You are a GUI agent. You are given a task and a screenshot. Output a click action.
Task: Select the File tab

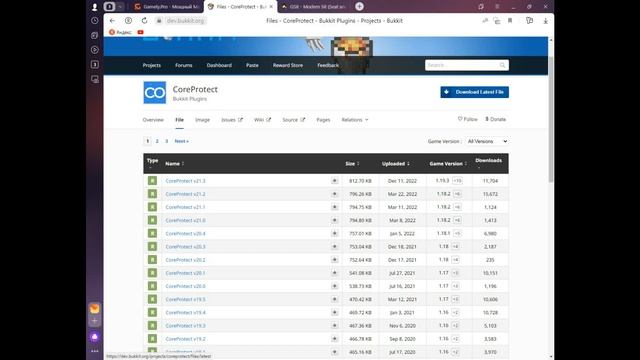pos(180,120)
